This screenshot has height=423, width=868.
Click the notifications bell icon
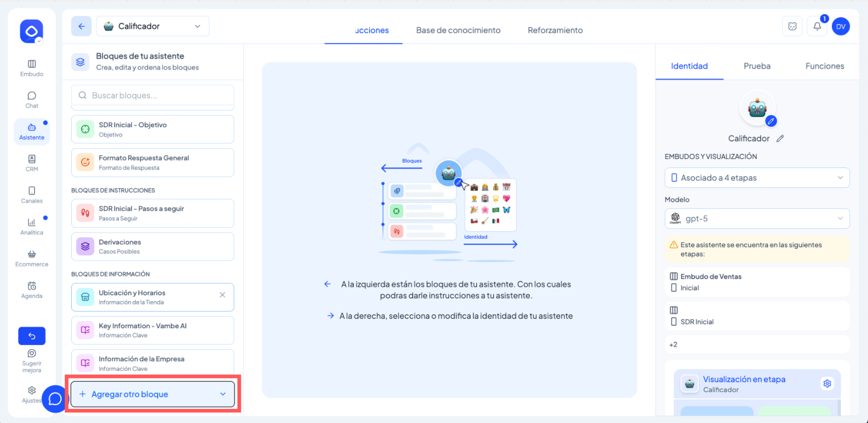pyautogui.click(x=817, y=27)
